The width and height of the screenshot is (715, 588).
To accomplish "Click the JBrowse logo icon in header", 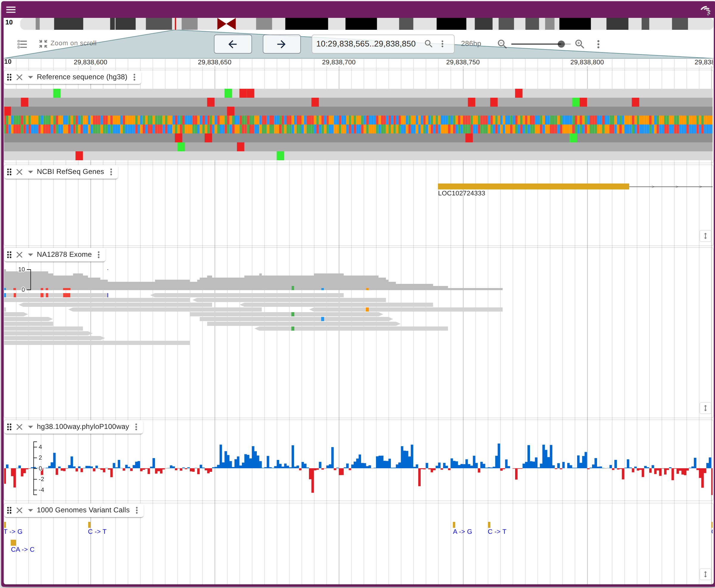I will pyautogui.click(x=705, y=10).
